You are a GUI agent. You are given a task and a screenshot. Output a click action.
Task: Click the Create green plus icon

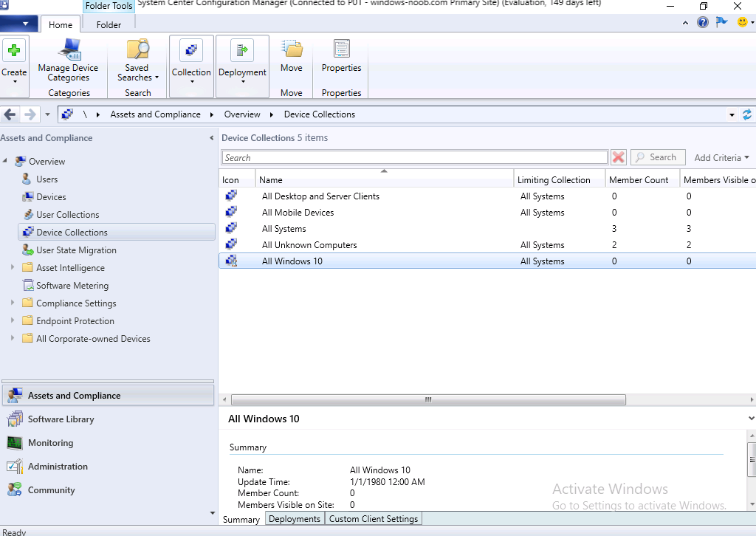click(x=14, y=50)
